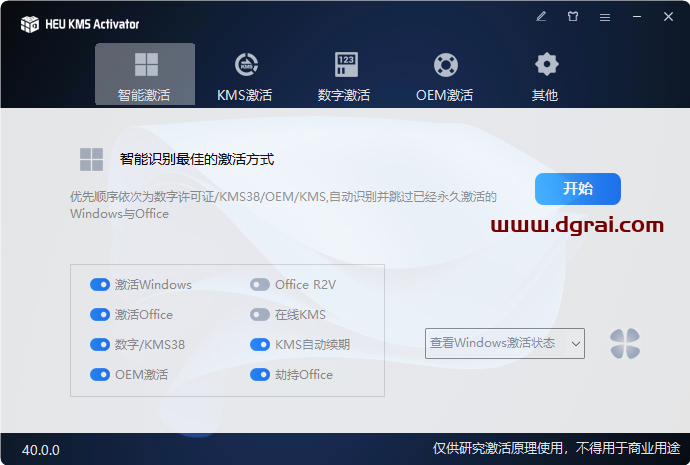Open the skin (shirt) icon
Image resolution: width=690 pixels, height=465 pixels.
coord(573,17)
